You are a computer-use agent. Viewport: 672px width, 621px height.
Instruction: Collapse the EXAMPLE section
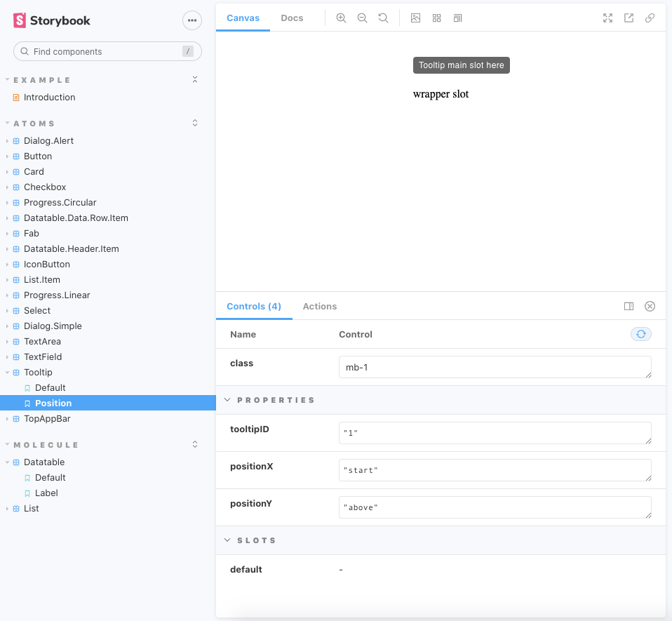click(41, 80)
